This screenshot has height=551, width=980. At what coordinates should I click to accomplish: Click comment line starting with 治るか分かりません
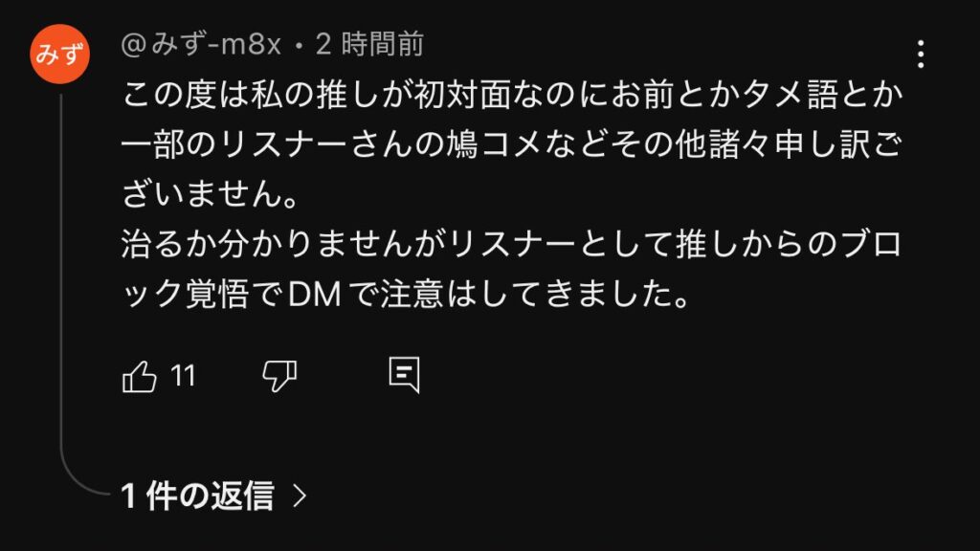point(512,244)
